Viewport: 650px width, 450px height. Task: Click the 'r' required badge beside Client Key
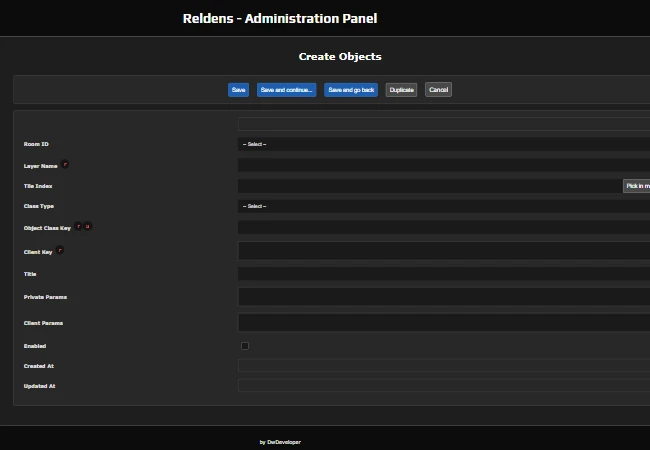click(60, 250)
